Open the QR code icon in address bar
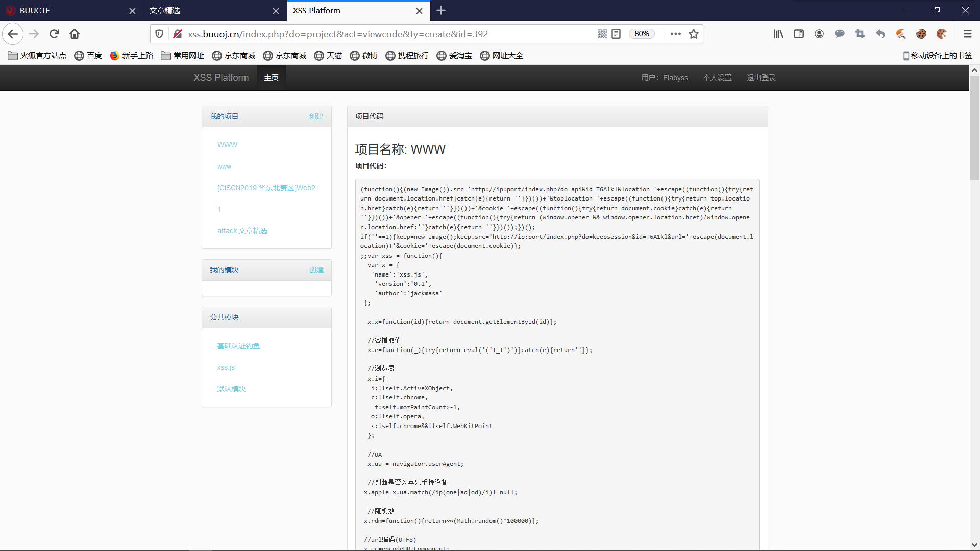The width and height of the screenshot is (980, 551). (x=602, y=34)
